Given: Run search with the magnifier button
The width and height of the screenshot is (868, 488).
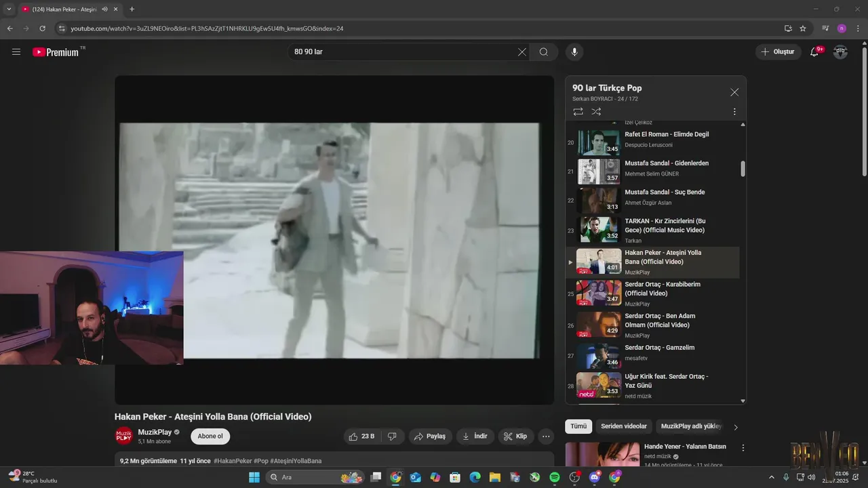Looking at the screenshot, I should 544,52.
